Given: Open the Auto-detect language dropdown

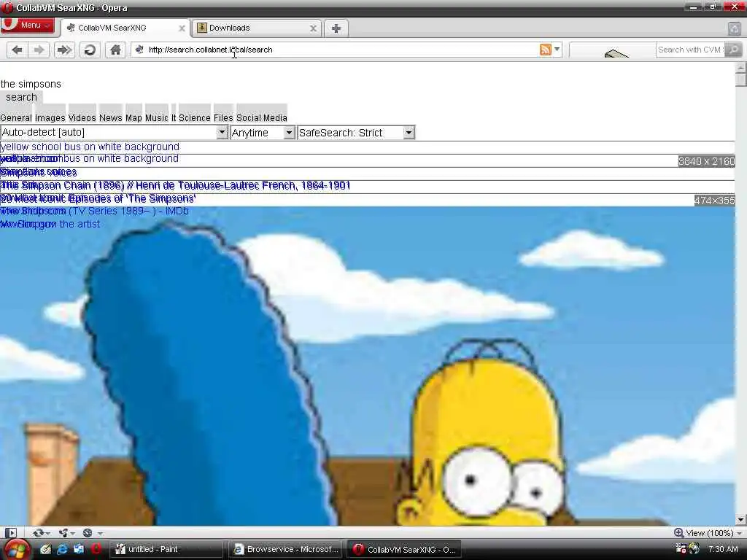Looking at the screenshot, I should (115, 133).
